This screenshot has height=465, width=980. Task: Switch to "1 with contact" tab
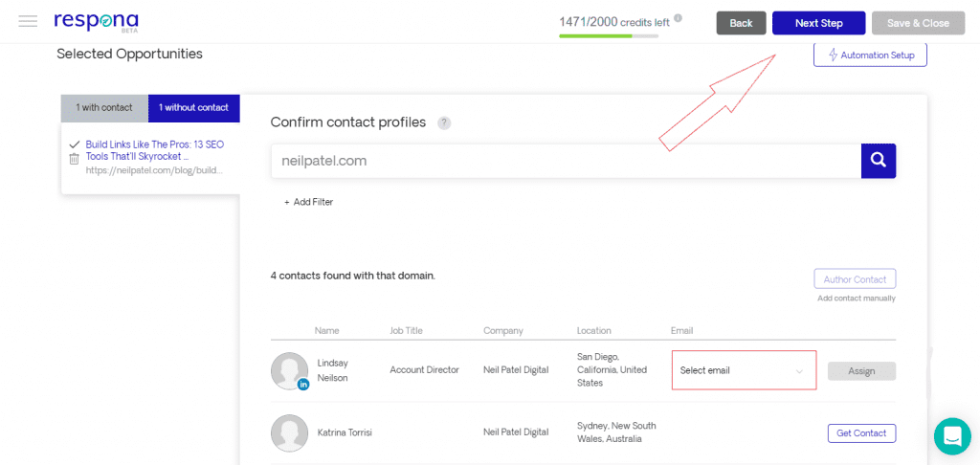(x=104, y=107)
